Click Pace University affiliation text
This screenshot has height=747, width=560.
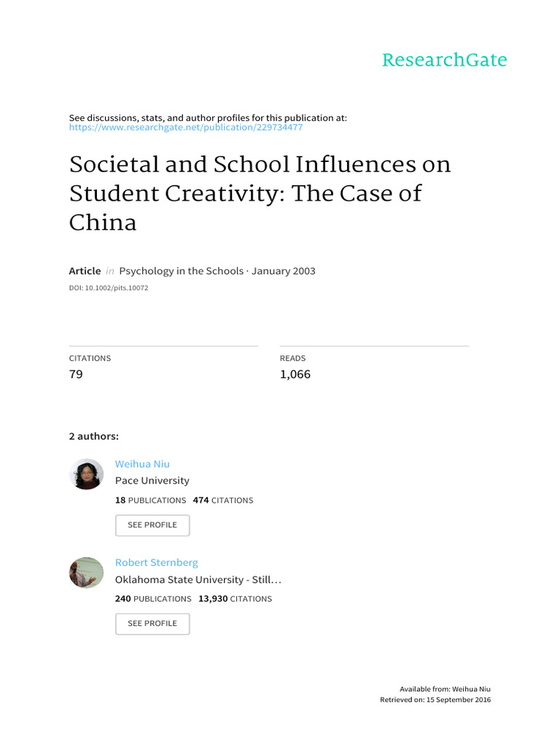pyautogui.click(x=152, y=481)
